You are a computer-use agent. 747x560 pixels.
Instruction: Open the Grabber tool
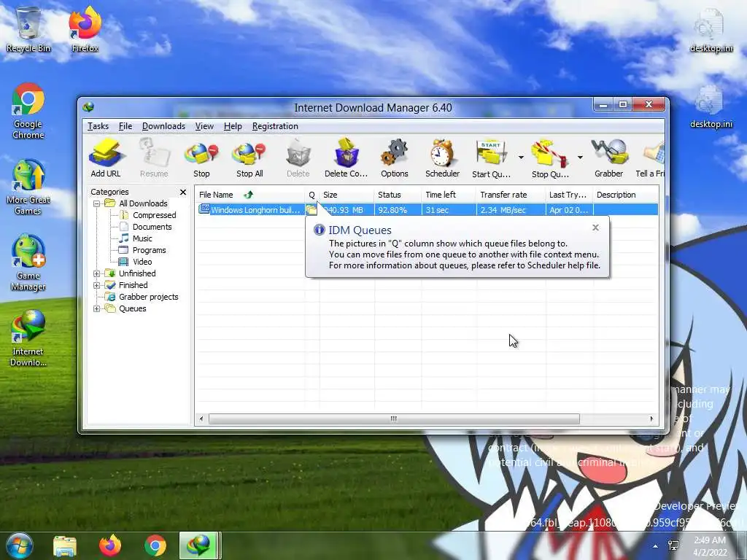pos(609,158)
